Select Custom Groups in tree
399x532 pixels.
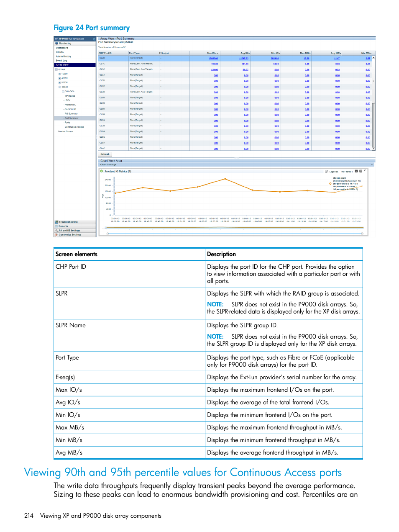click(66, 131)
